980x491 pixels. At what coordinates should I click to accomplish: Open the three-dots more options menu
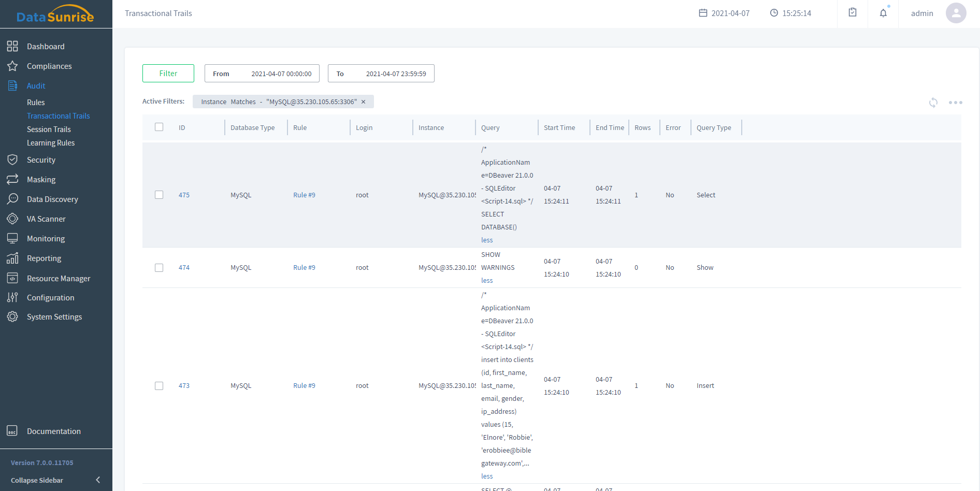coord(955,103)
